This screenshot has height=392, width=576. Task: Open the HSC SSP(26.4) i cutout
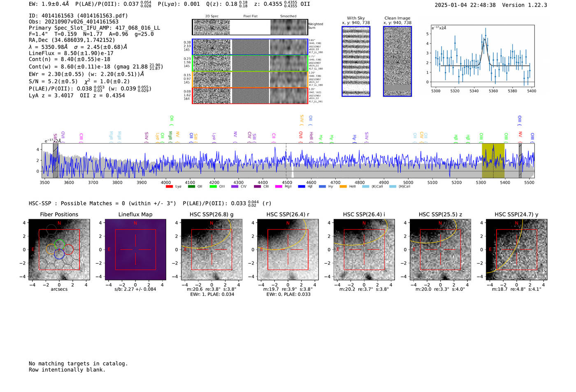click(364, 250)
